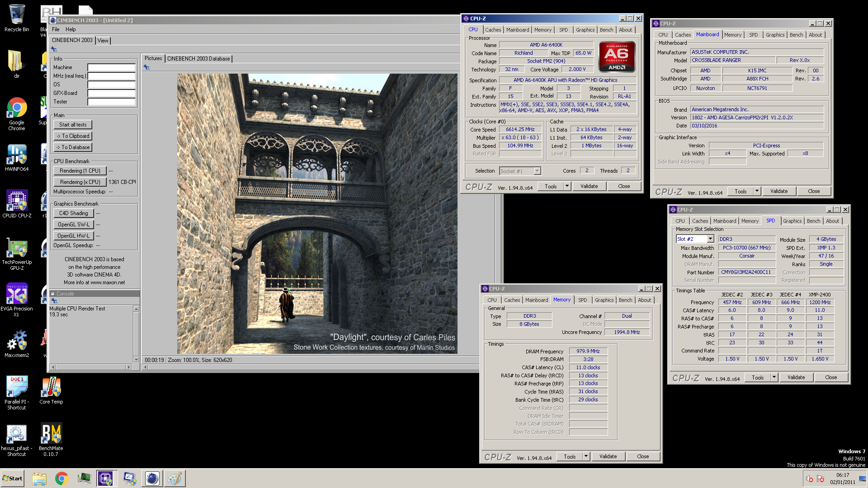
Task: Click the Start button
Action: pyautogui.click(x=12, y=479)
